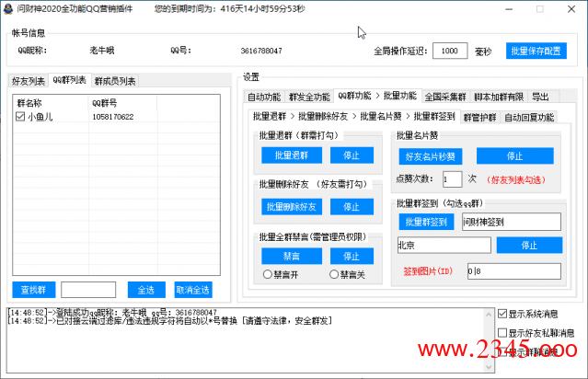Enable 显示系统消息 checkbox
Screen dimensions: 588x379
(x=502, y=314)
